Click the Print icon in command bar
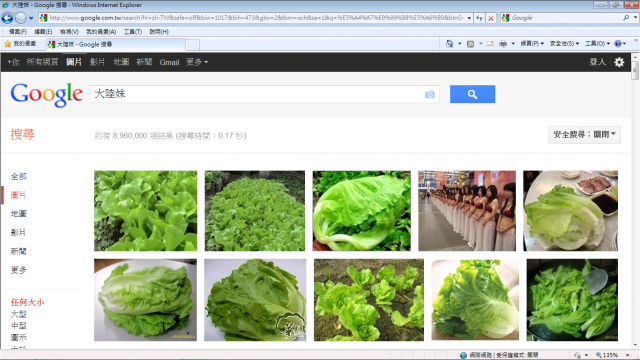 pyautogui.click(x=503, y=44)
